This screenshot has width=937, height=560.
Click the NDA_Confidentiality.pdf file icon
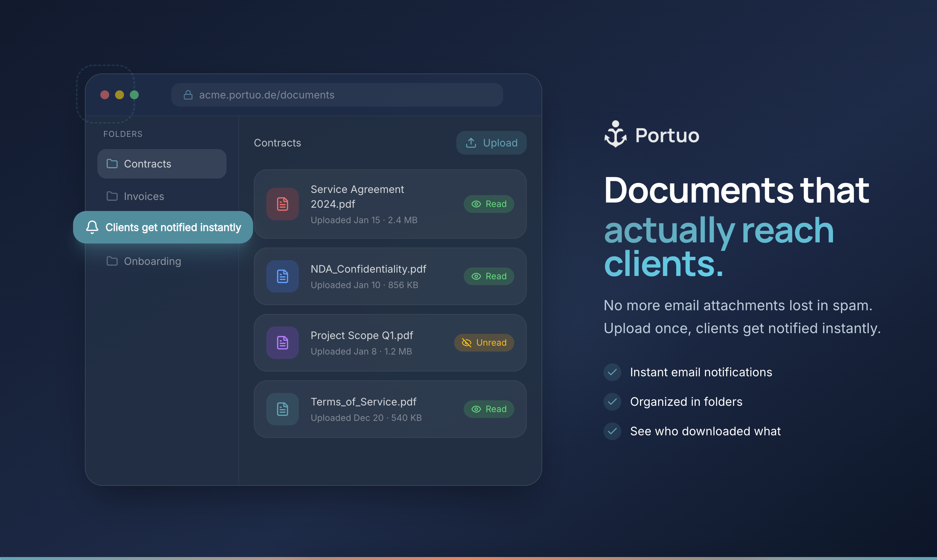(x=282, y=276)
